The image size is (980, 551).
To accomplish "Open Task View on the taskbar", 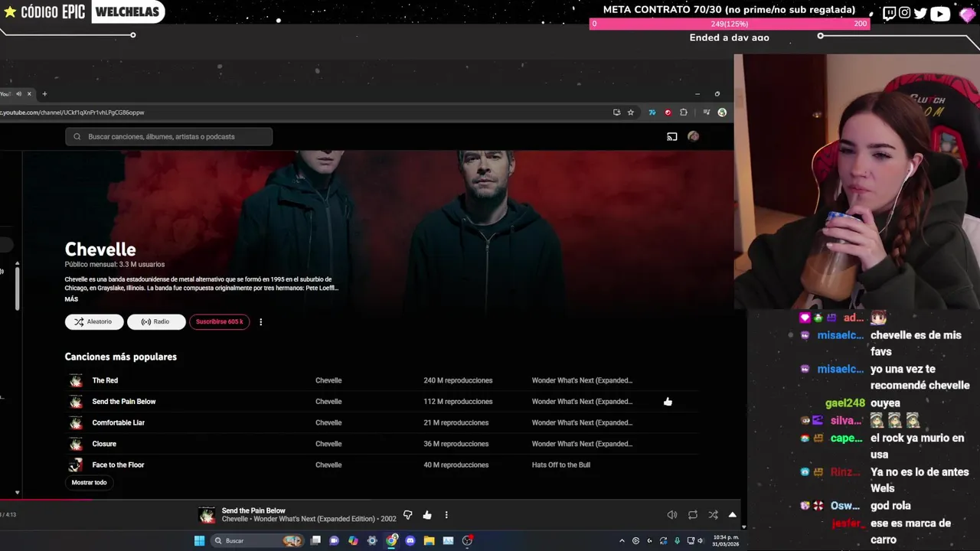I will (315, 540).
